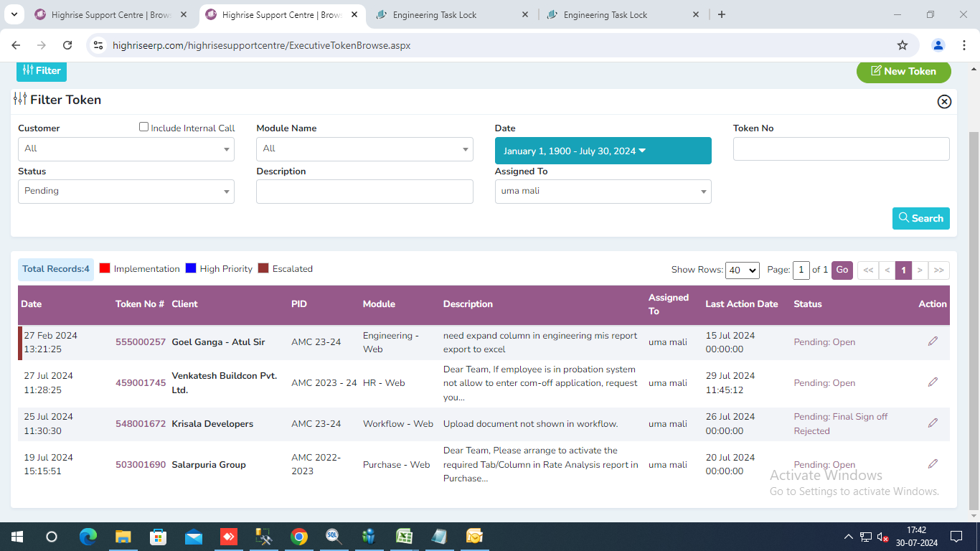Click the edit pencil for Salarpuria Group row

pos(933,464)
